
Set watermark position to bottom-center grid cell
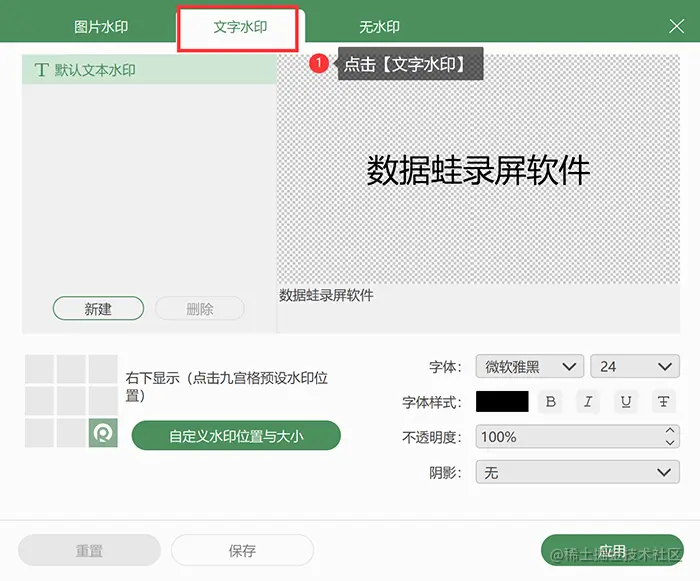point(71,433)
